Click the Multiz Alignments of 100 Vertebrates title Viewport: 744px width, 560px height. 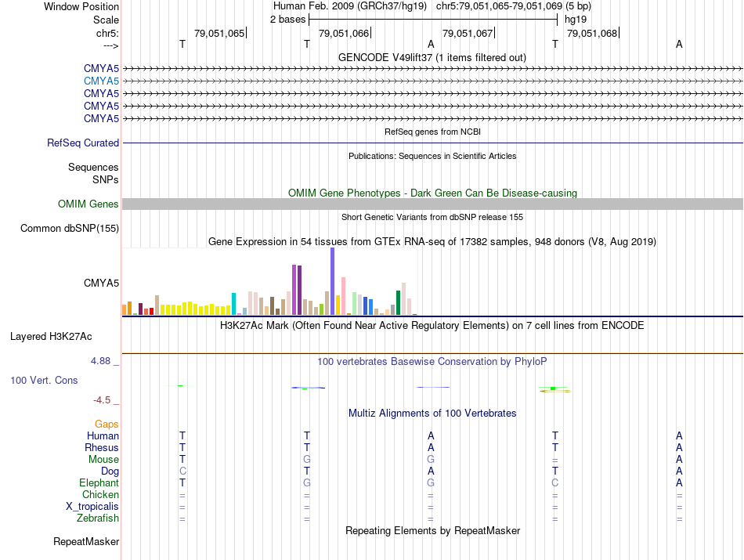click(432, 414)
